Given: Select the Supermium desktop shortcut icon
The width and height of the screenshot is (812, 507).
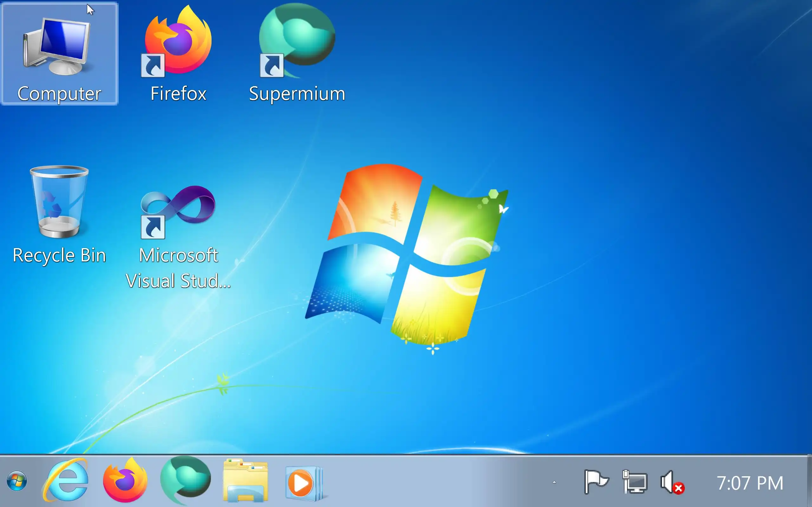Looking at the screenshot, I should point(297,40).
